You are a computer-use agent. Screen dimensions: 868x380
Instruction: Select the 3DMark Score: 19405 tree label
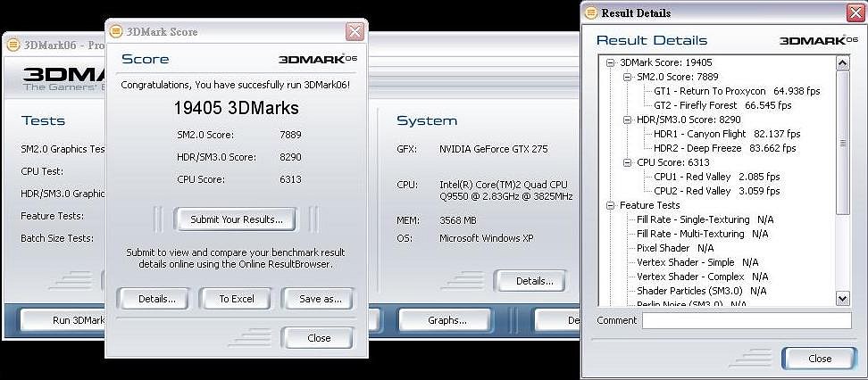(x=666, y=62)
